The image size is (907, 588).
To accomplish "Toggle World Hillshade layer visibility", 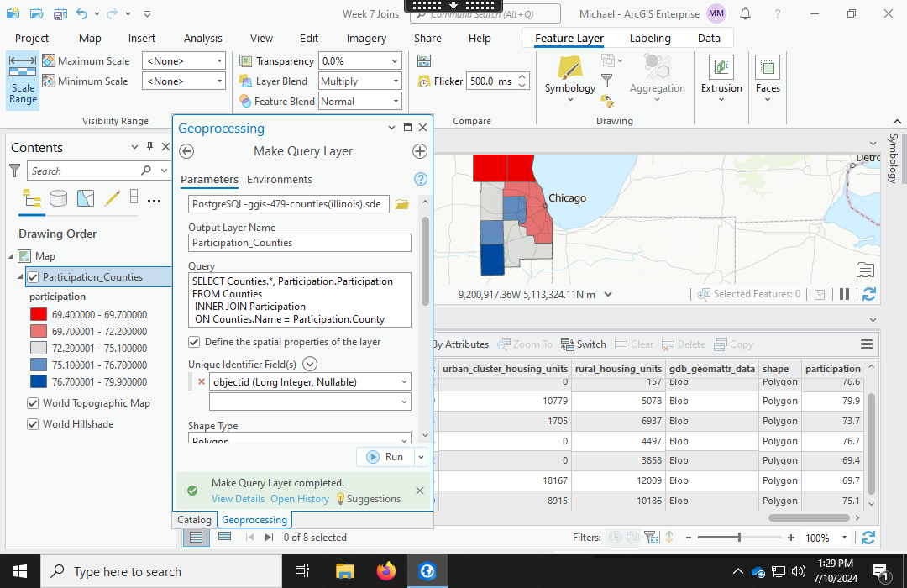I will (x=33, y=424).
